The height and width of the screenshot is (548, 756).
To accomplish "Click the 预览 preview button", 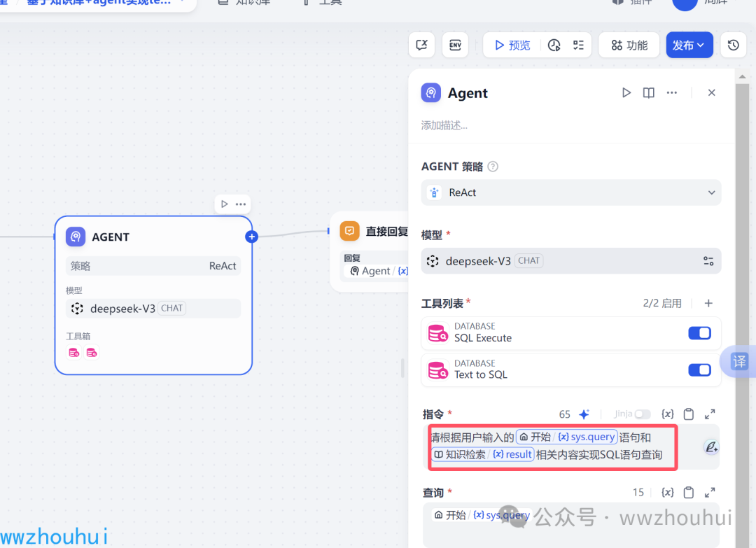I will pyautogui.click(x=512, y=45).
